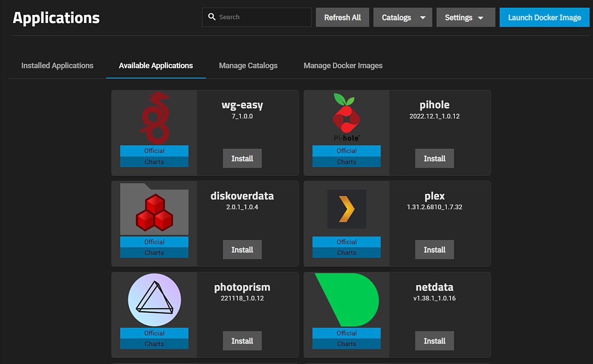Click Charts badge on photoprism card
593x364 pixels.
[154, 344]
